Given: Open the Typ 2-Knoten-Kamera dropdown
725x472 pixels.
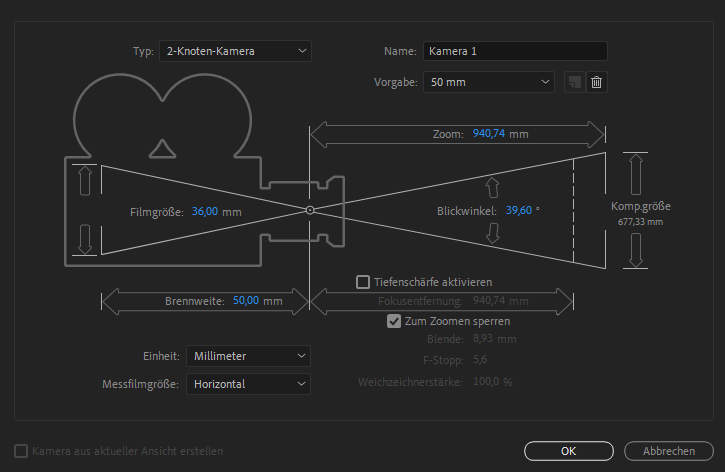Looking at the screenshot, I should point(235,51).
